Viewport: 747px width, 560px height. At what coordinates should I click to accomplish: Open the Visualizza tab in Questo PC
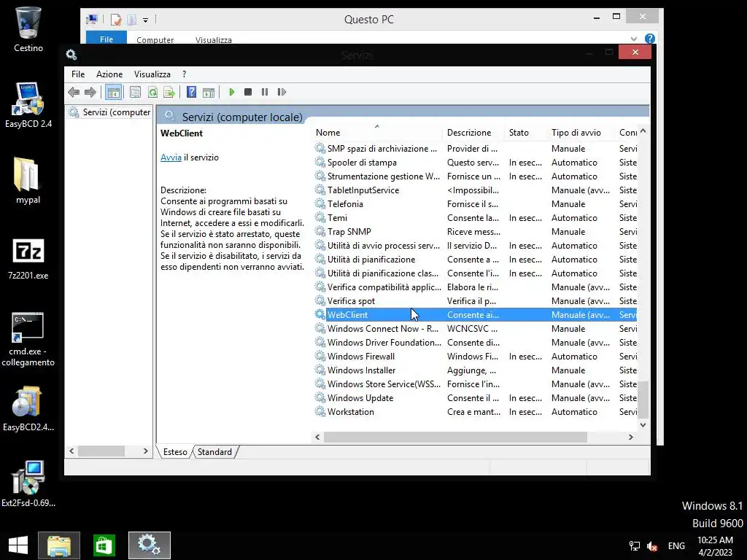click(214, 40)
